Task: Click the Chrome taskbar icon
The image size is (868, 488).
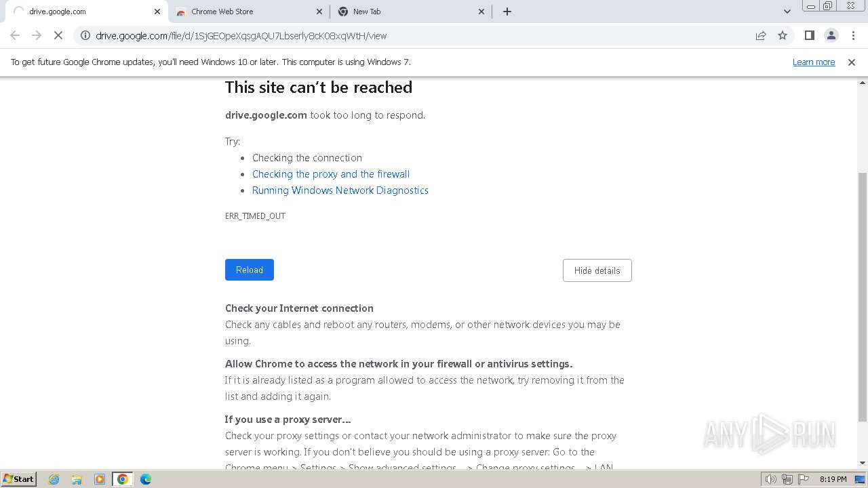Action: click(123, 479)
